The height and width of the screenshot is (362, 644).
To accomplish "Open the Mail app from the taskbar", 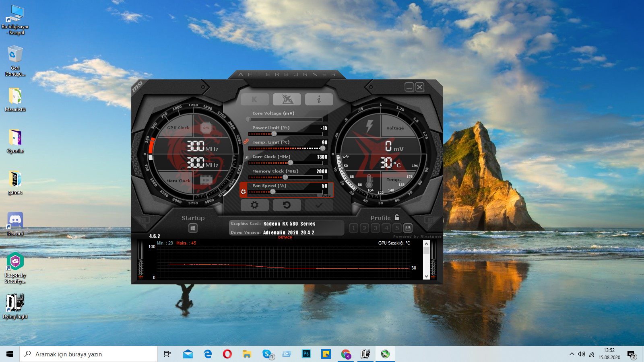I will 188,354.
